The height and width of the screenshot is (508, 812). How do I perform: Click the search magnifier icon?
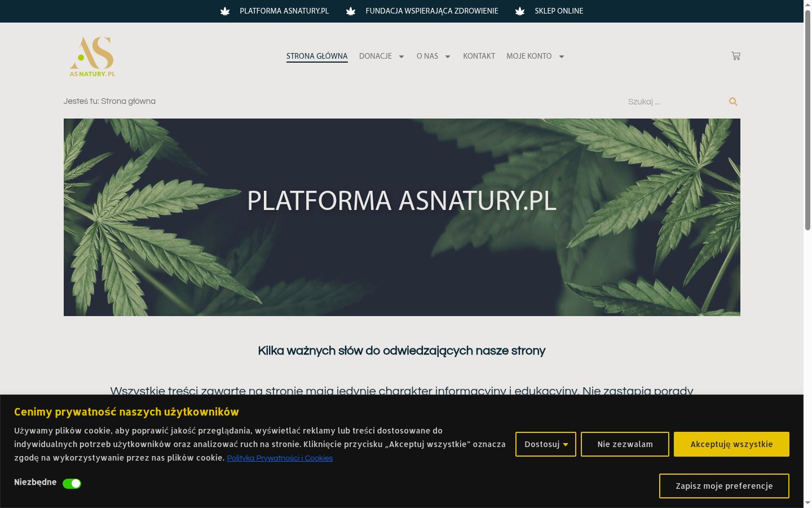point(733,102)
